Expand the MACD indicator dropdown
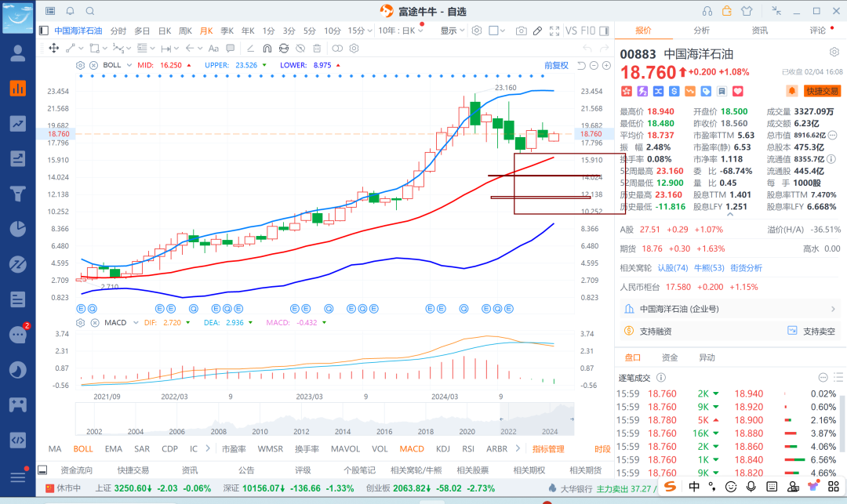847x504 pixels. (x=136, y=323)
